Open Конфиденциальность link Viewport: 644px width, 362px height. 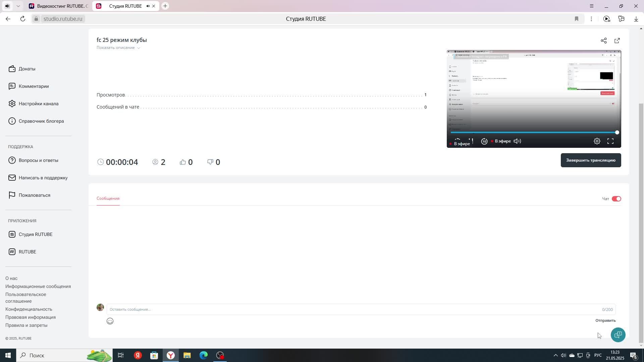coord(29,309)
